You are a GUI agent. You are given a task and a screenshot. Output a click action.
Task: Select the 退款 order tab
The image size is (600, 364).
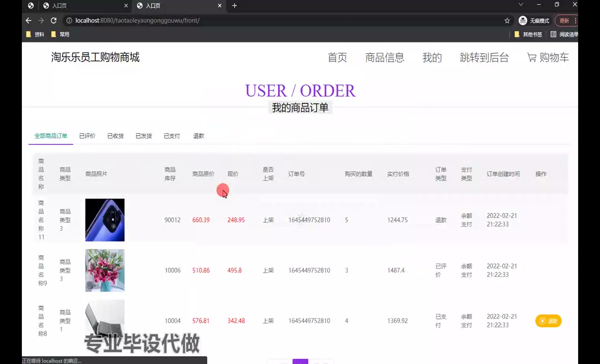point(199,136)
